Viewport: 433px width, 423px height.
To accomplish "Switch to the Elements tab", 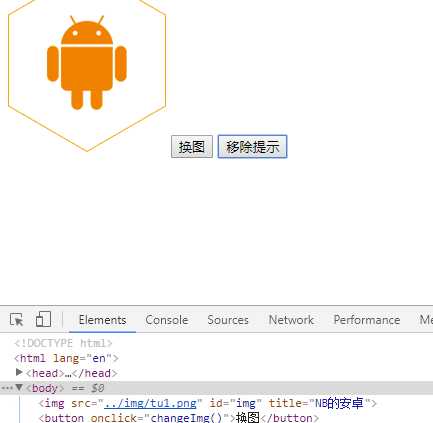I will [x=102, y=320].
